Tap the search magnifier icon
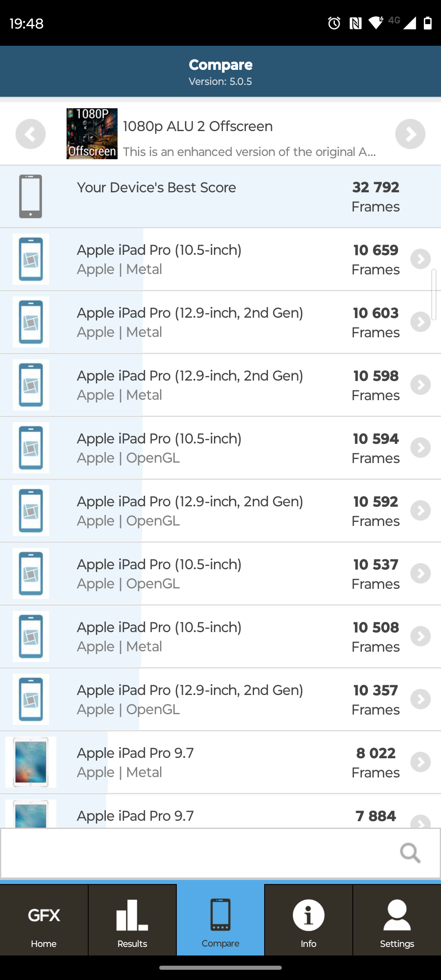The width and height of the screenshot is (441, 980). (410, 853)
